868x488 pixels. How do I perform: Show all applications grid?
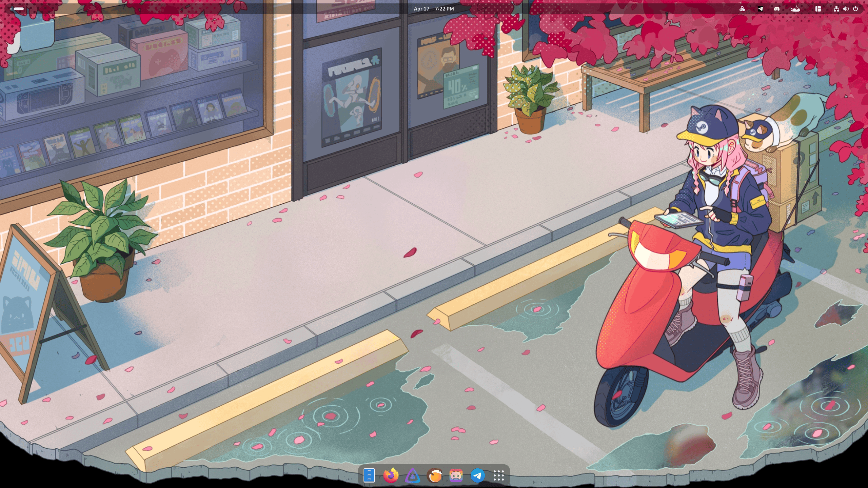499,475
